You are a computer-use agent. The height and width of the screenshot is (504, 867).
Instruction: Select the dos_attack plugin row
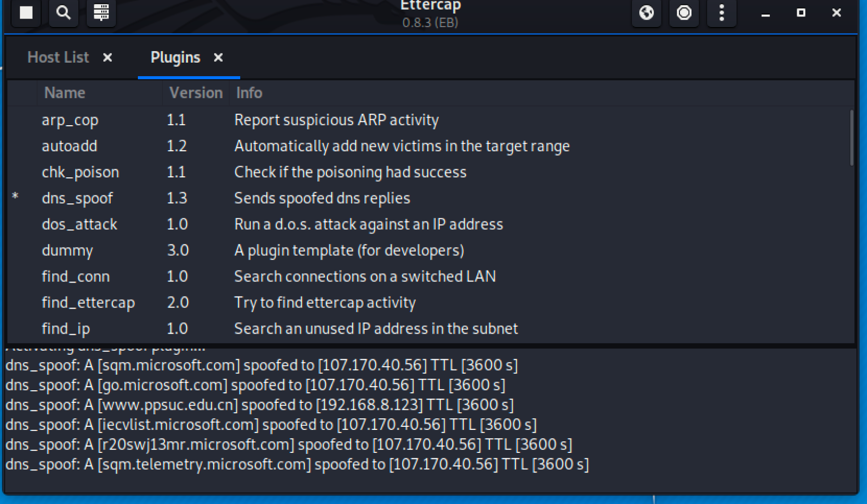tap(79, 224)
